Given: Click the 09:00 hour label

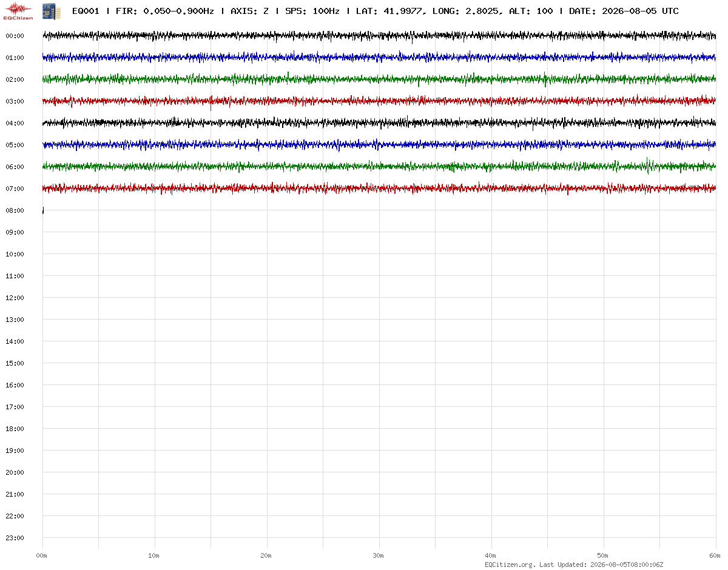Looking at the screenshot, I should coord(15,232).
